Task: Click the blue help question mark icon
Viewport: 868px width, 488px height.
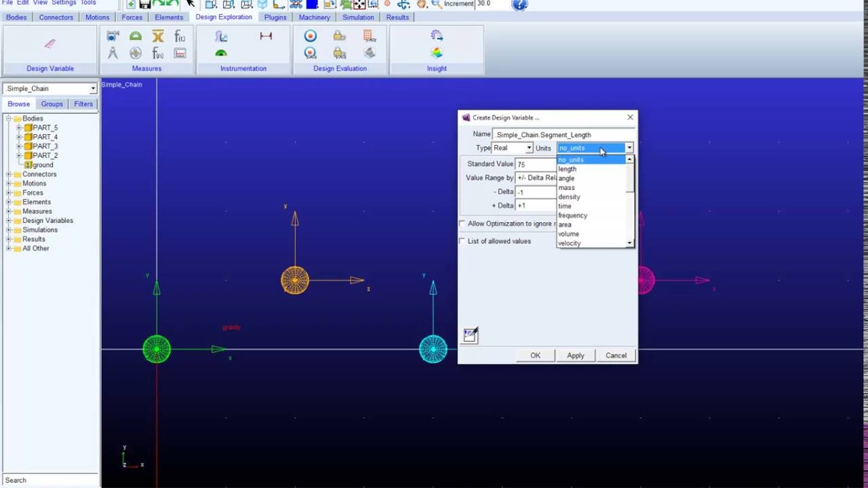Action: click(519, 4)
